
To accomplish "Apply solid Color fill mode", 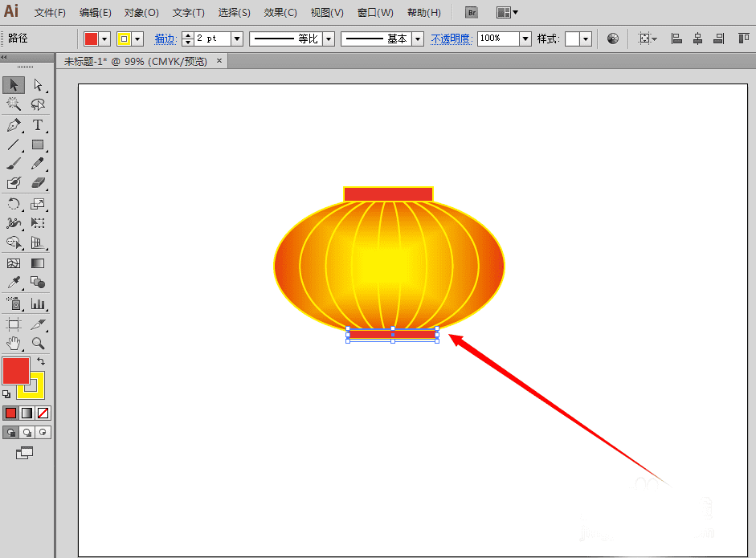I will coord(10,413).
